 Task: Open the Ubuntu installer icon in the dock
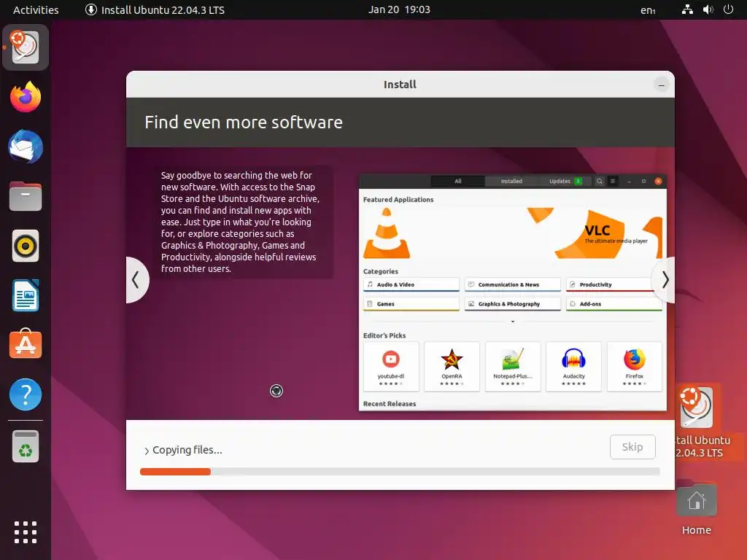pos(26,47)
